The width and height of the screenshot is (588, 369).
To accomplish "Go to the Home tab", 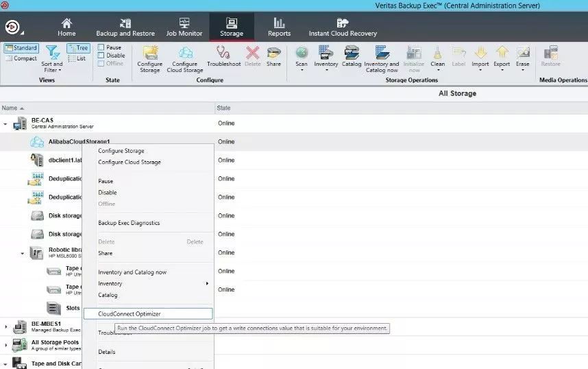I will [66, 27].
